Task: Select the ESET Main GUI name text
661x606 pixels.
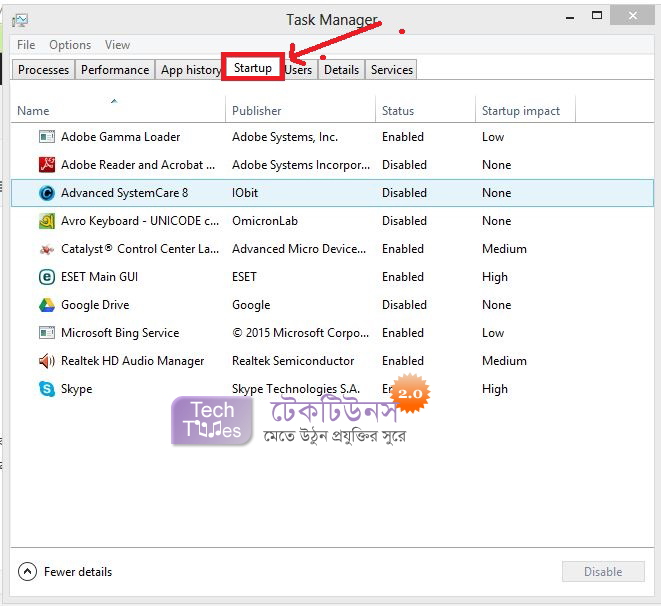Action: (x=99, y=277)
